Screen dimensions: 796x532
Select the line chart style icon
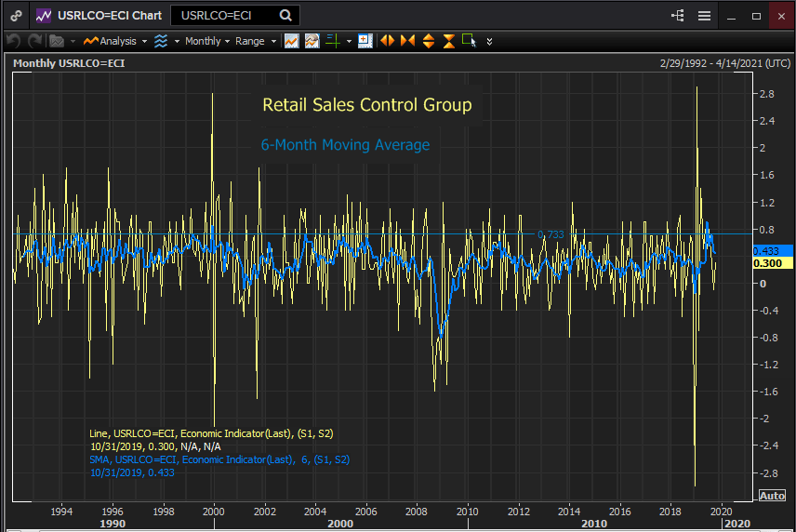tap(291, 41)
